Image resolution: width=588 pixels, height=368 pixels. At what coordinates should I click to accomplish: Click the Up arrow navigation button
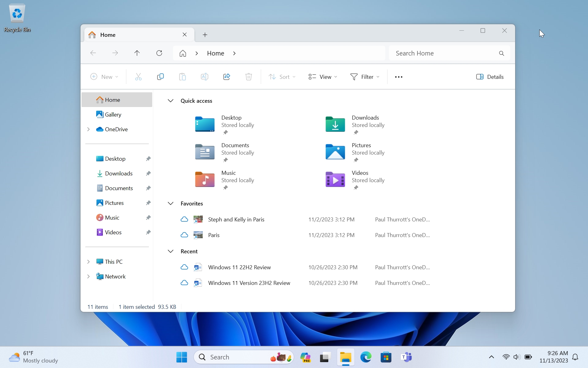(x=137, y=53)
